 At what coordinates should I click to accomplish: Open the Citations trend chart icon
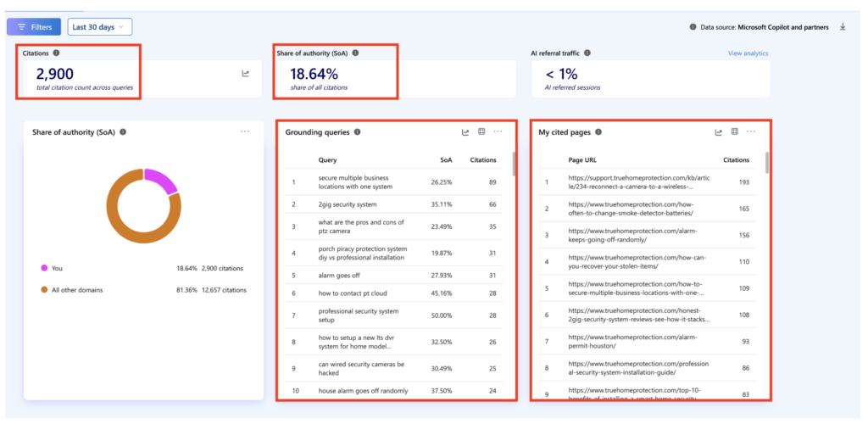click(245, 73)
